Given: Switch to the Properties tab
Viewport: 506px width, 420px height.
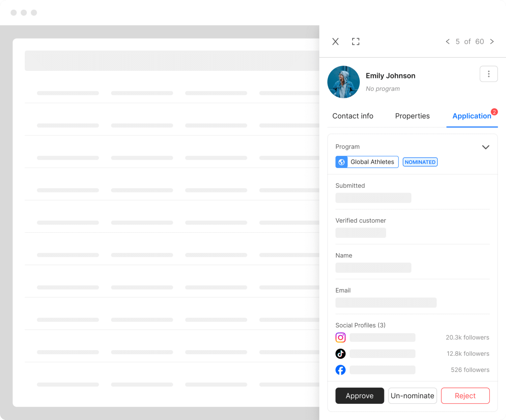Looking at the screenshot, I should click(x=412, y=116).
